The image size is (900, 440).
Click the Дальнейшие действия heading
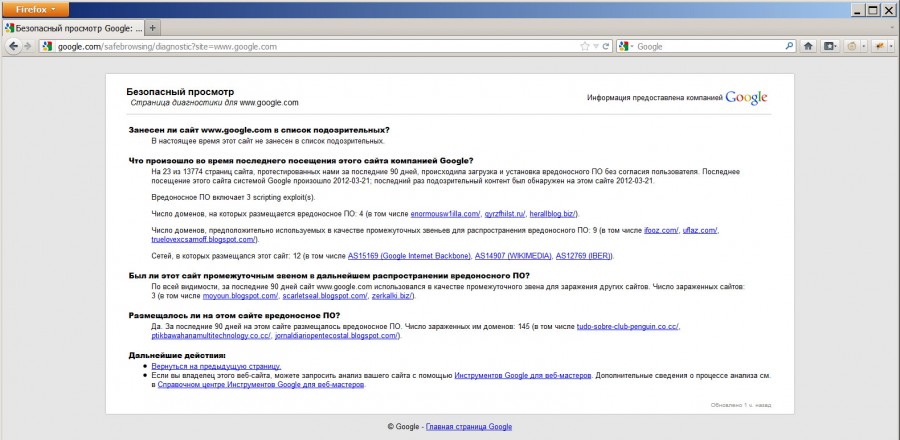[x=177, y=356]
